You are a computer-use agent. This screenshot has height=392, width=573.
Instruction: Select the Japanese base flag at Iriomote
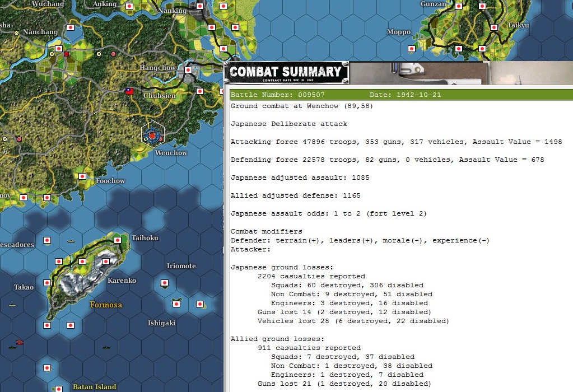tap(165, 283)
